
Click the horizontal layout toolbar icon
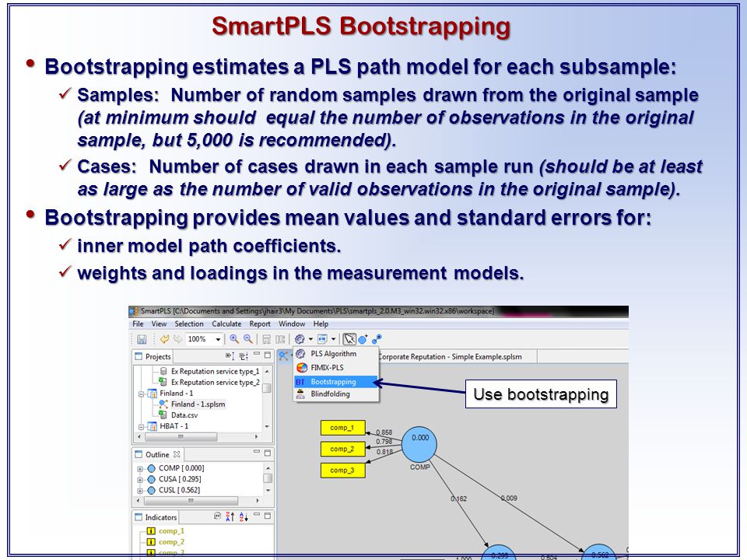coord(266,339)
